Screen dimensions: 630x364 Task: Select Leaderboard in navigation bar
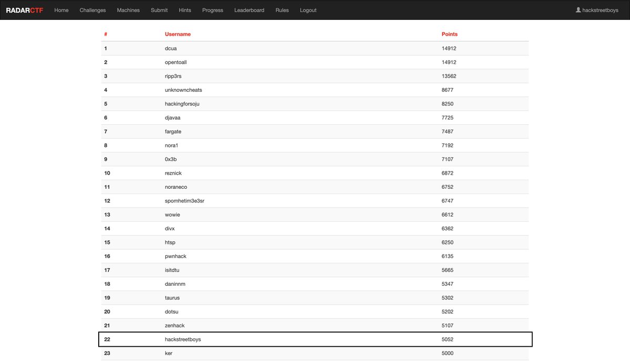click(x=249, y=10)
